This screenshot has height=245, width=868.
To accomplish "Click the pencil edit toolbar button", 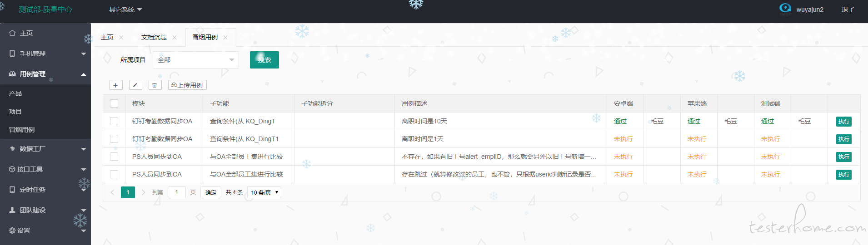I will (x=135, y=85).
